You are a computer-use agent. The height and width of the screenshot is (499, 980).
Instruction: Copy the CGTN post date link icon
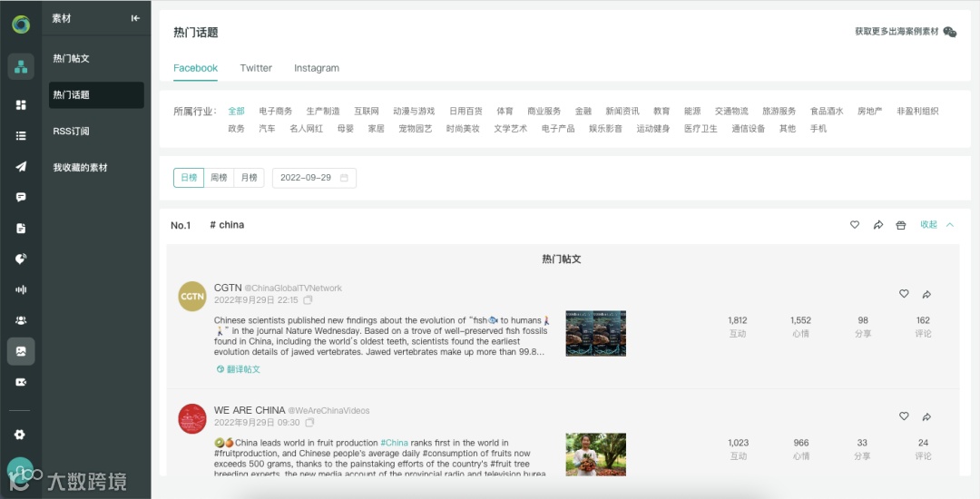(x=308, y=300)
